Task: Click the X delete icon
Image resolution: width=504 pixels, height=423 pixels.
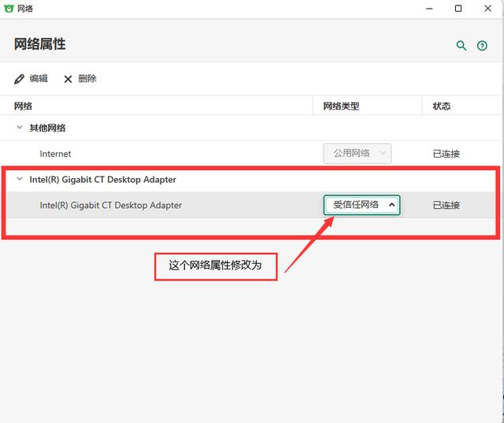Action: tap(68, 79)
